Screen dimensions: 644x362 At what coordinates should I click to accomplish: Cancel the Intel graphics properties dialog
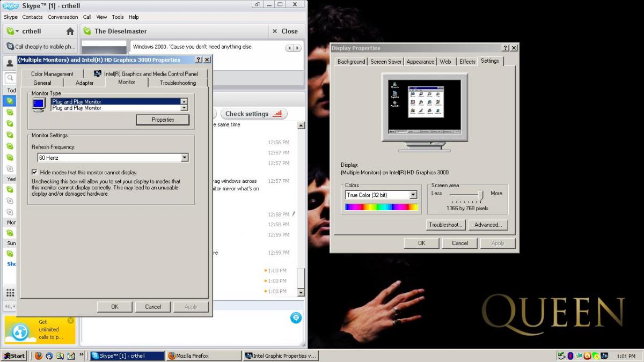153,307
